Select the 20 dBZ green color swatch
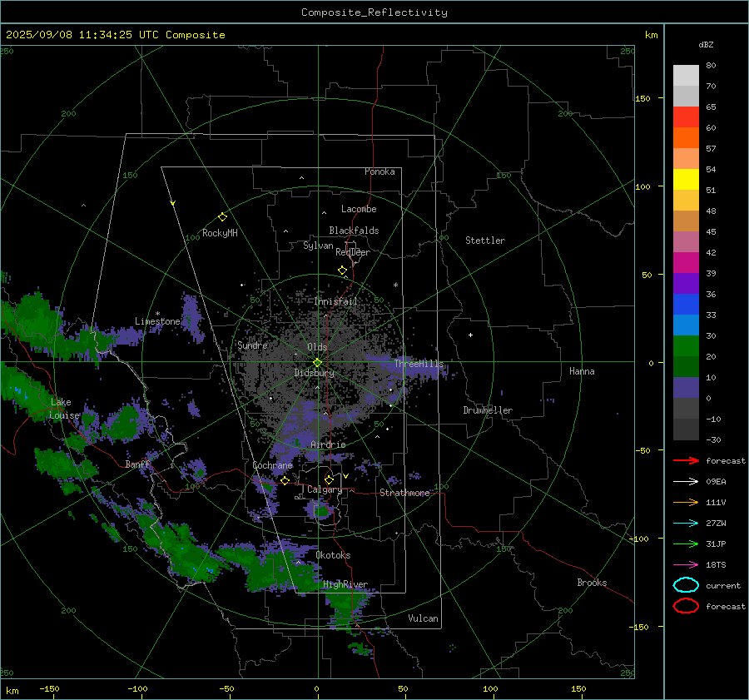This screenshot has width=749, height=700. [686, 346]
